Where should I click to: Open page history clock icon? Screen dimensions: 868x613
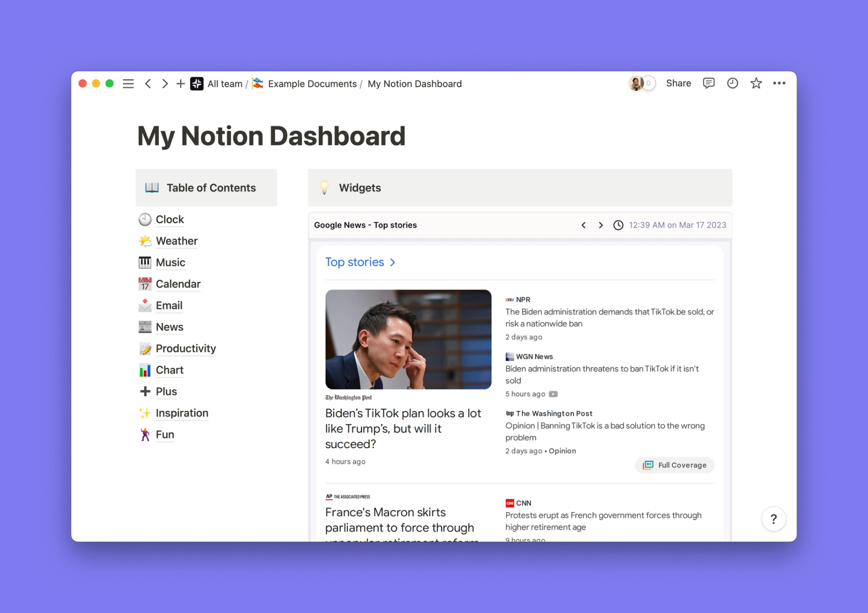coord(732,83)
